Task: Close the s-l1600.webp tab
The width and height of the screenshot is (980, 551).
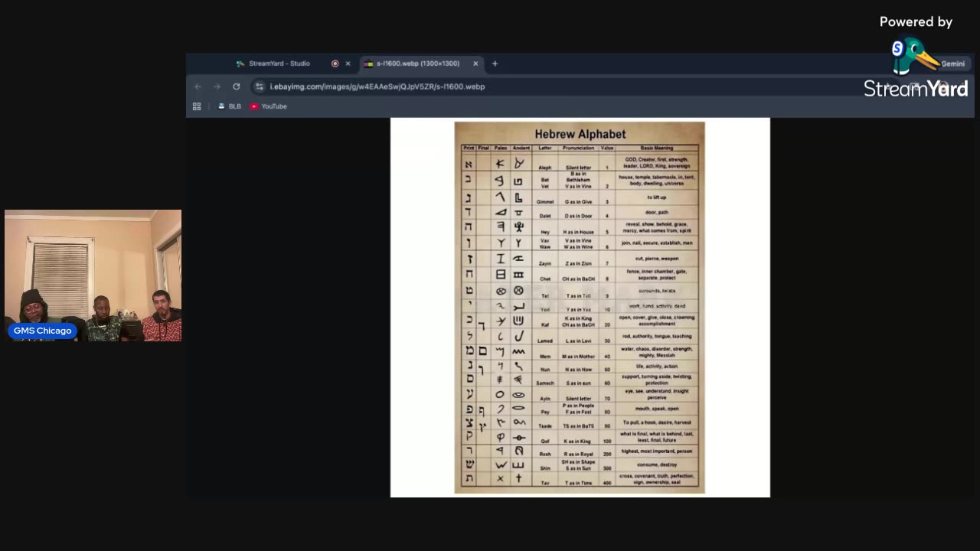Action: coord(475,64)
